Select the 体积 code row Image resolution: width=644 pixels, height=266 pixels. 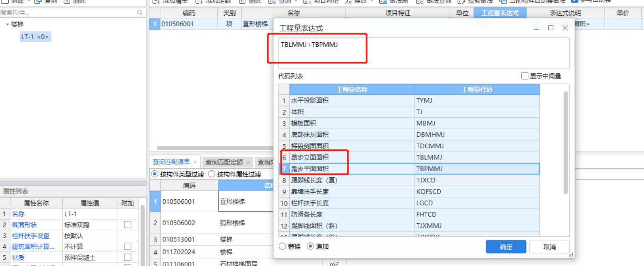click(409, 112)
